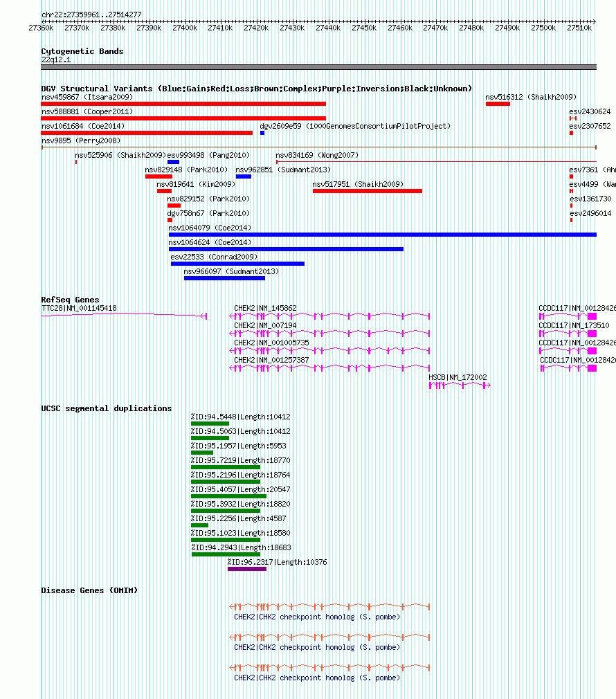
Task: Select CHEK2|NM_001005735 transcript label
Action: tap(271, 343)
